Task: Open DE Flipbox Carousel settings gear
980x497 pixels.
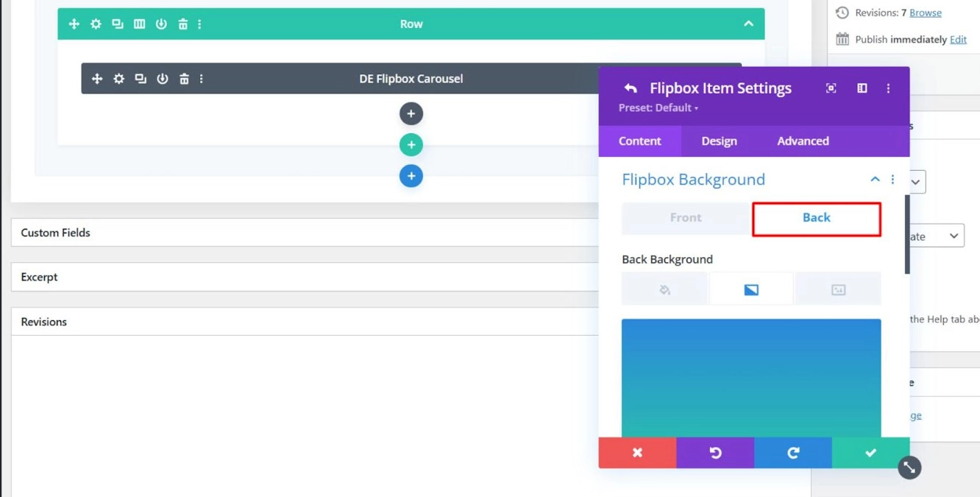Action: pyautogui.click(x=118, y=79)
